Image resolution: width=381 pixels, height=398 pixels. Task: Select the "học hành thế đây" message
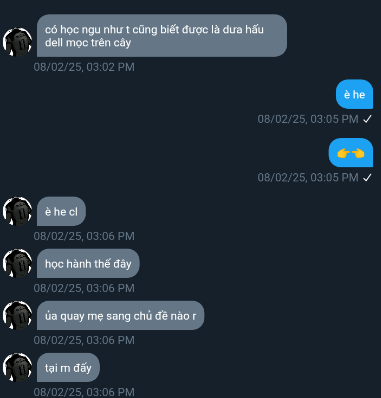(88, 263)
